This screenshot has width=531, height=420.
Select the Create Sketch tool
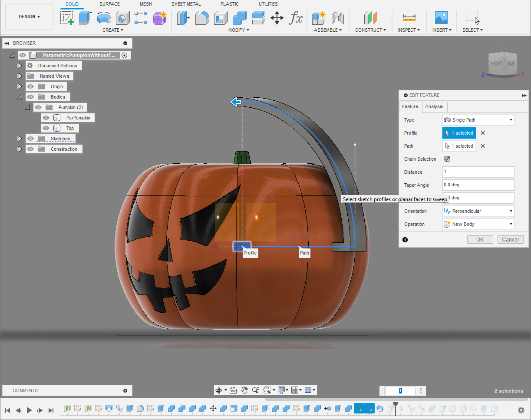tap(66, 18)
